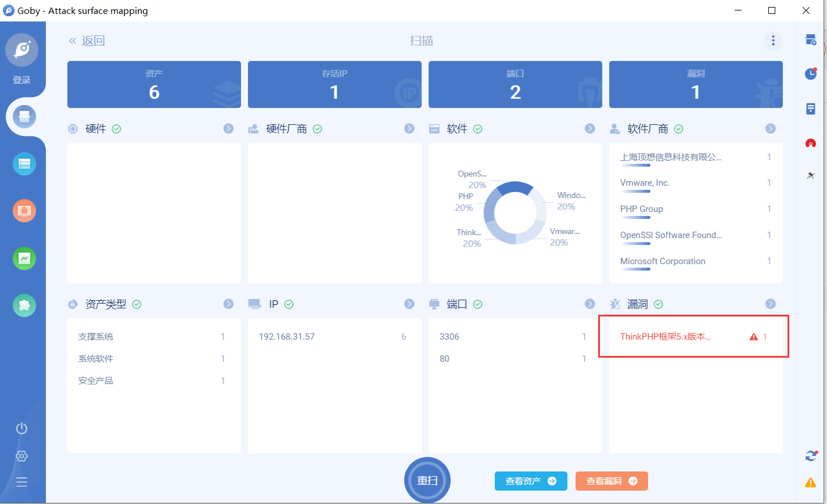827x504 pixels.
Task: Open the task history clock icon
Action: (811, 74)
